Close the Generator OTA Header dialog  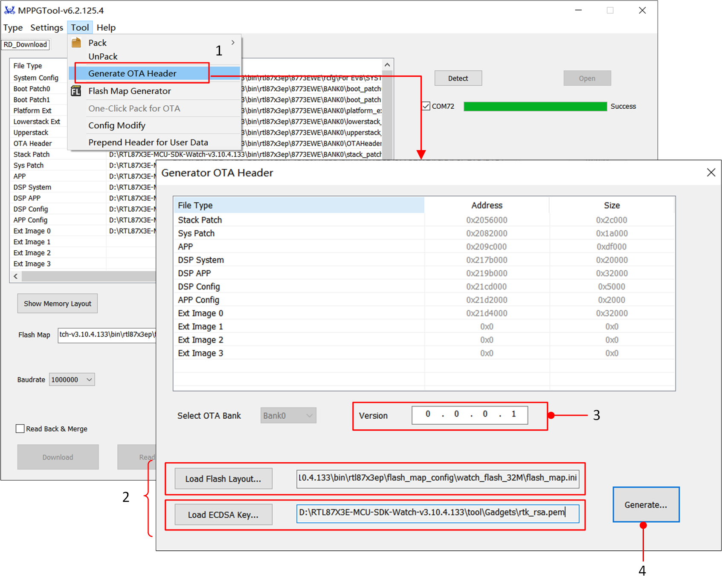[711, 173]
